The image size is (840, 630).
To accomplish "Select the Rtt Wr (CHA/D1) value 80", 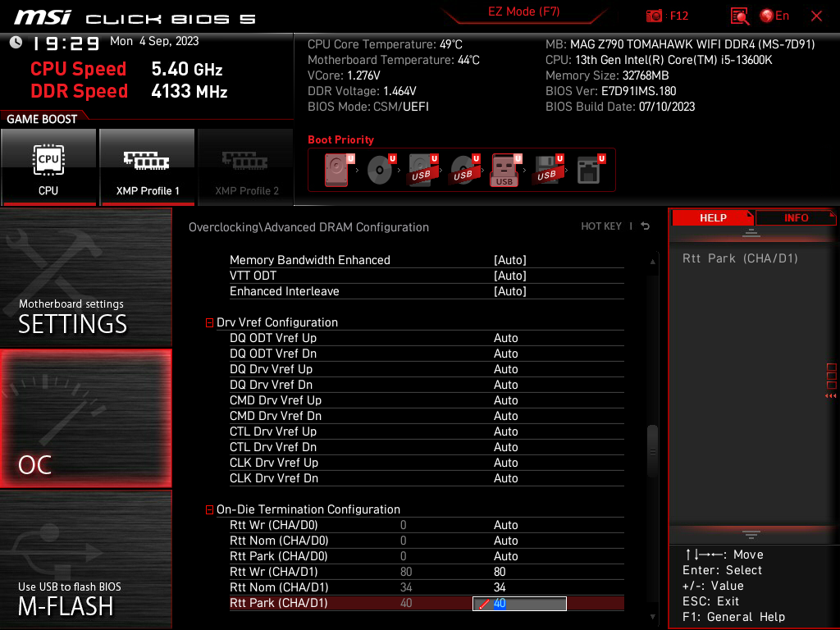I will point(500,572).
